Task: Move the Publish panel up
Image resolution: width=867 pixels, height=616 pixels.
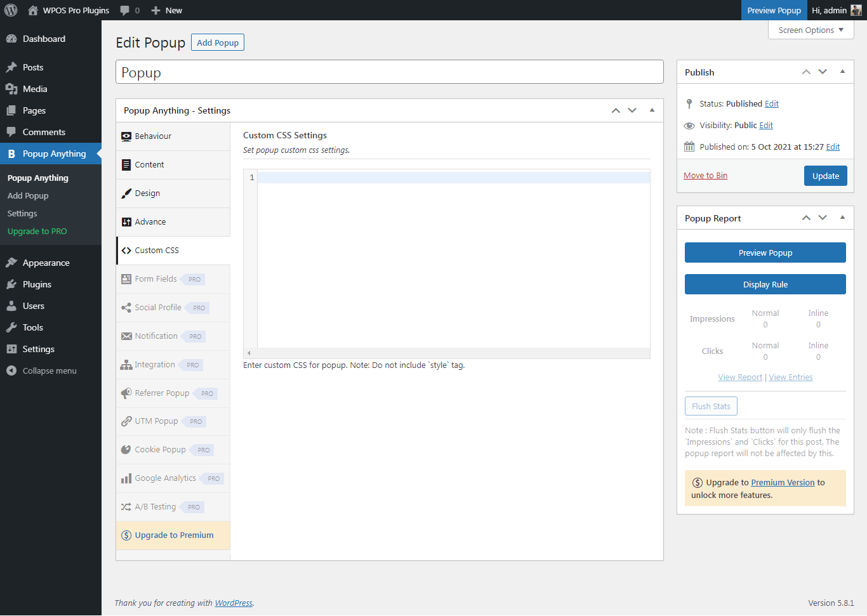Action: click(x=806, y=72)
